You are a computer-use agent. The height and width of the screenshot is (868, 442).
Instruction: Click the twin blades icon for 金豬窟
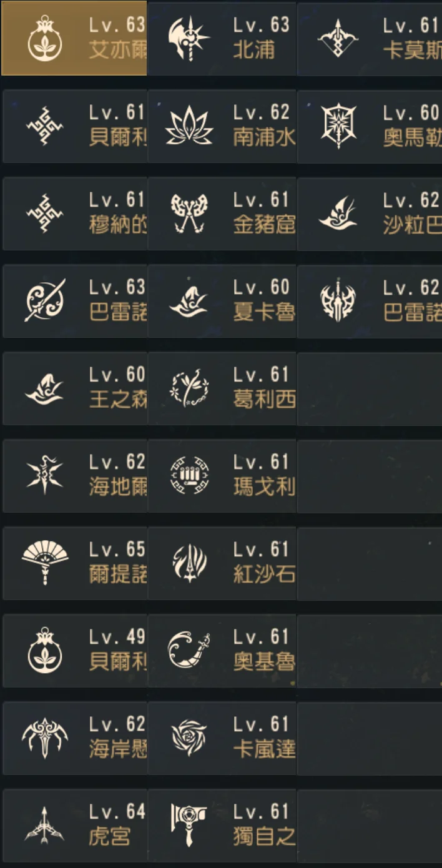(189, 214)
